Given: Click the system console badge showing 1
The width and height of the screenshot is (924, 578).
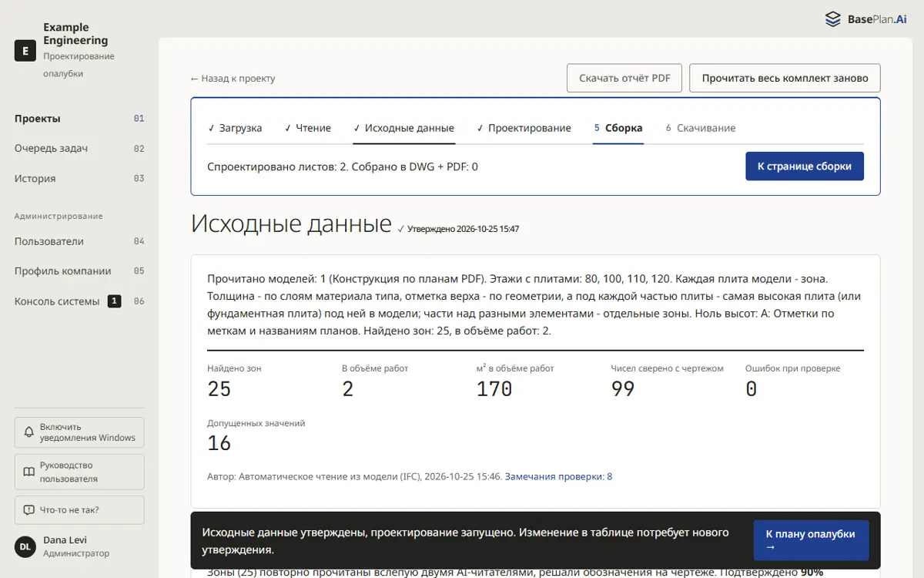Looking at the screenshot, I should coord(114,301).
